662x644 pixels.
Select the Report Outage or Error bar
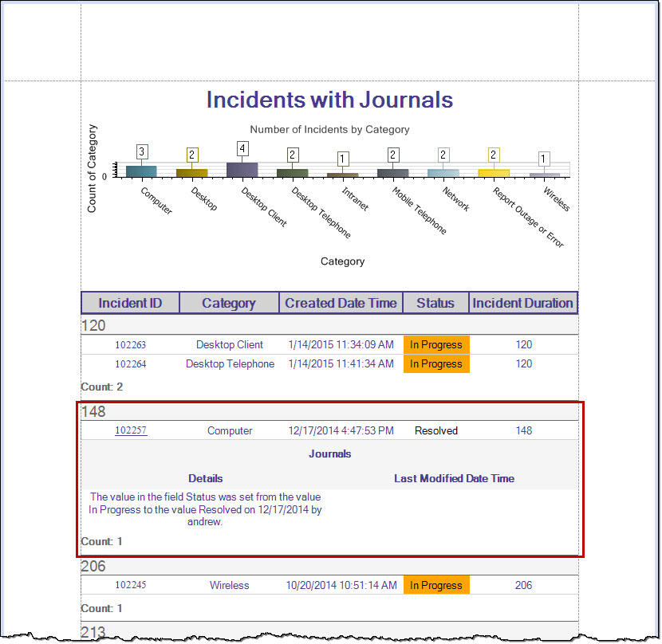[x=494, y=173]
